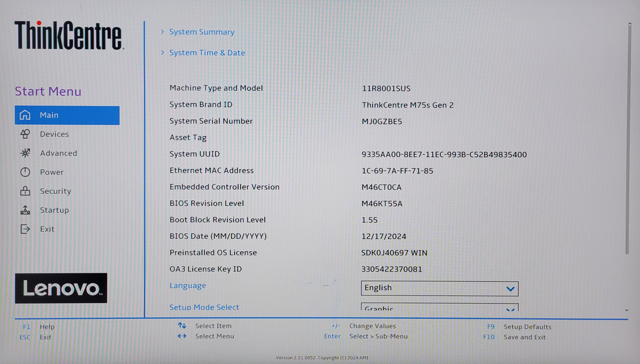Click the Startup icon in sidebar
Screen dimensions: 640x364
coord(25,210)
